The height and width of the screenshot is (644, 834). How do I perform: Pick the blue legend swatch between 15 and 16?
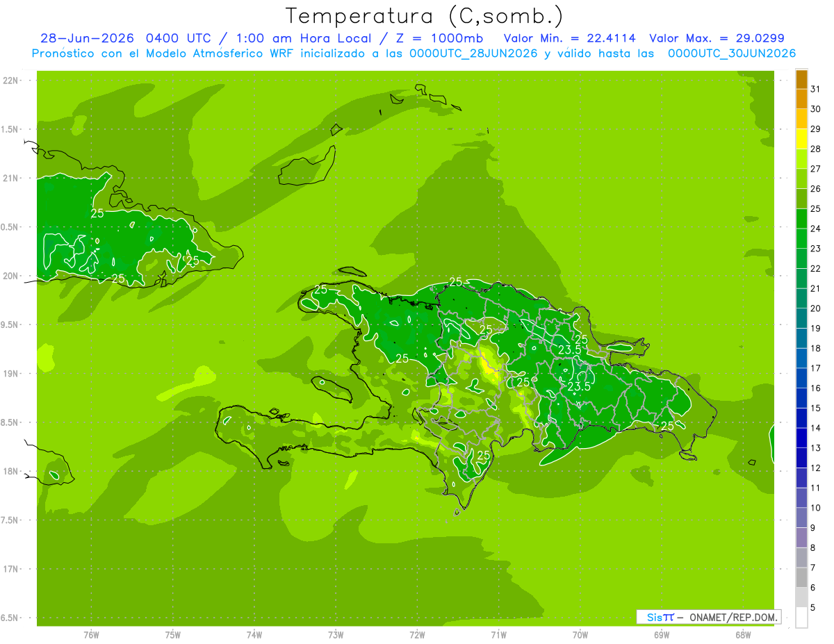tap(801, 398)
